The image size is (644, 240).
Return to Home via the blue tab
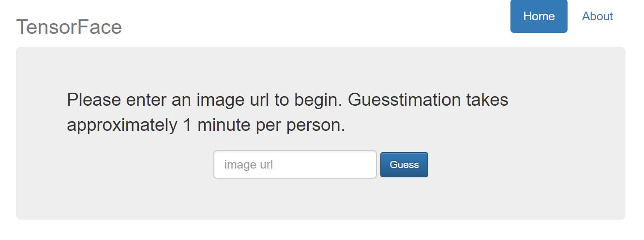point(539,16)
